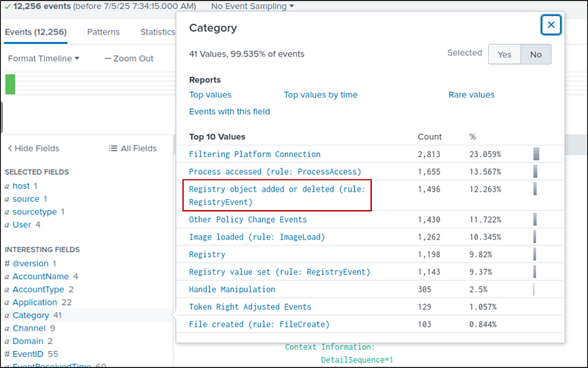Close the Category field popup
This screenshot has width=588, height=368.
[x=551, y=25]
